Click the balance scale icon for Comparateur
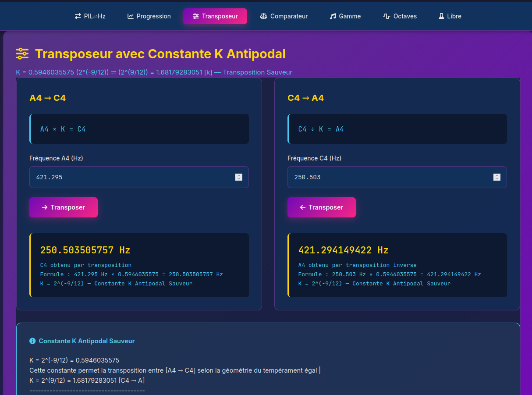 263,16
